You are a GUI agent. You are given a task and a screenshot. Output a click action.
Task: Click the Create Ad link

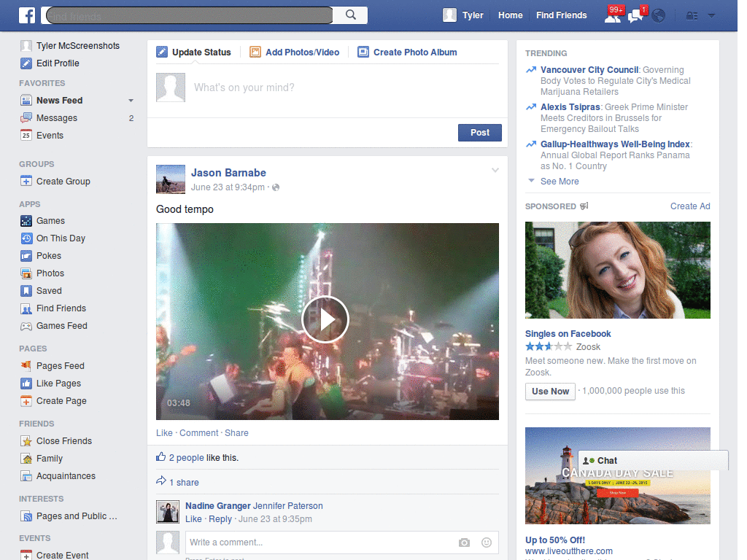(x=690, y=206)
